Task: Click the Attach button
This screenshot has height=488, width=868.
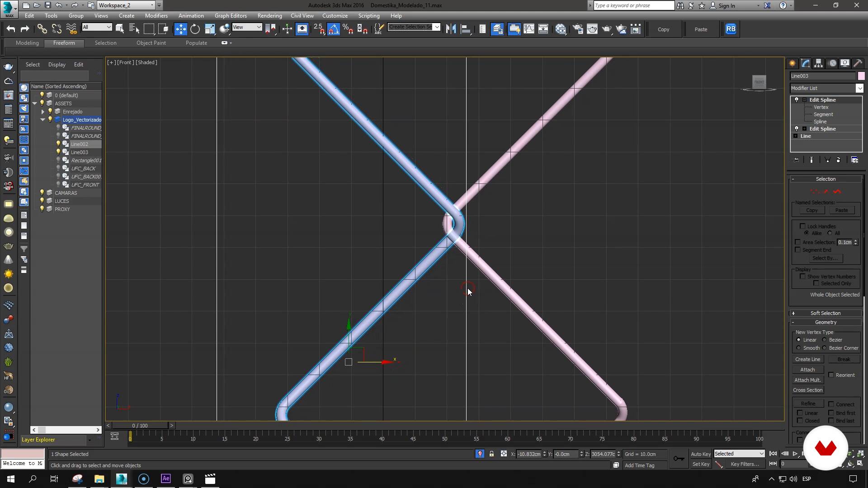Action: coord(807,370)
